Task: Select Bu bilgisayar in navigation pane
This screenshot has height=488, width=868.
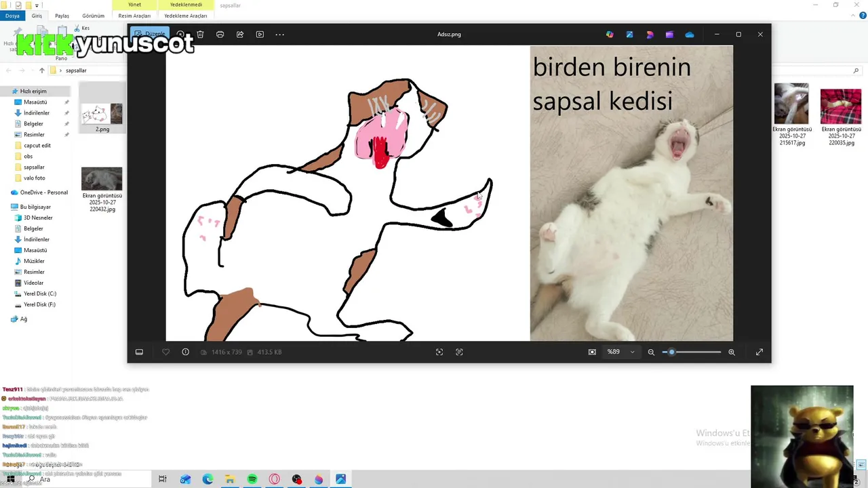Action: click(x=35, y=207)
